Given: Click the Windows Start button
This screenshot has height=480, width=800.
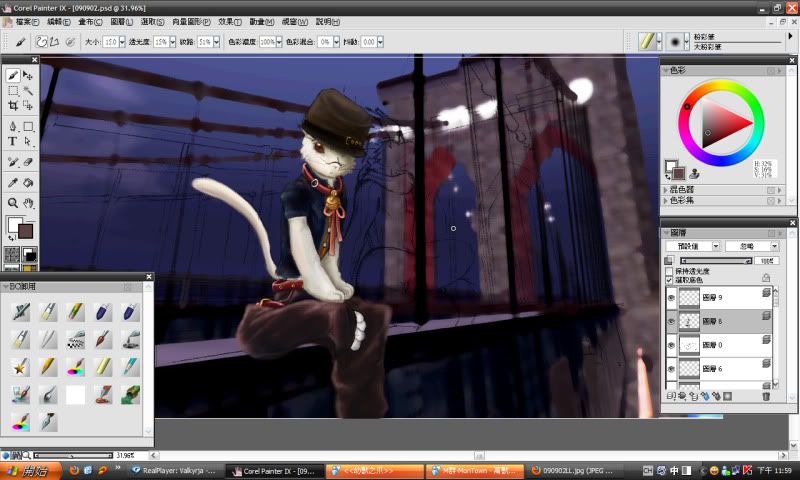Looking at the screenshot, I should (31, 471).
